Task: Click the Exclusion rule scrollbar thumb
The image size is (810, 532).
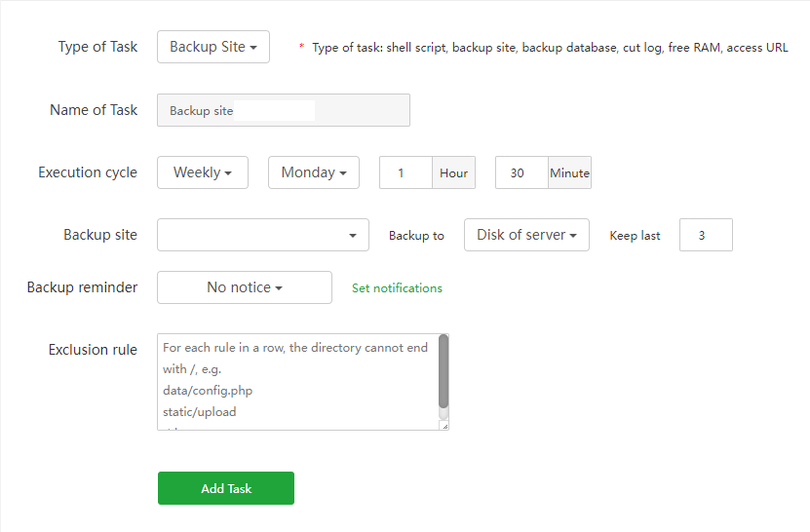Action: pyautogui.click(x=444, y=370)
